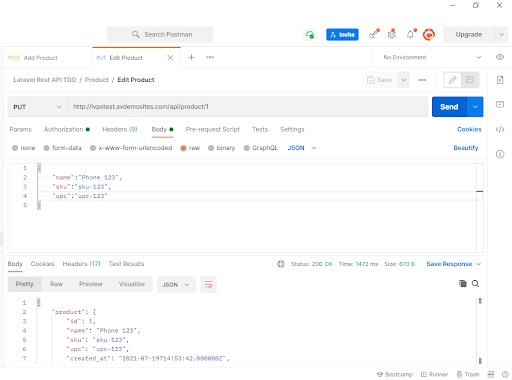Open the Authorization tab
The height and width of the screenshot is (380, 512).
coord(67,129)
